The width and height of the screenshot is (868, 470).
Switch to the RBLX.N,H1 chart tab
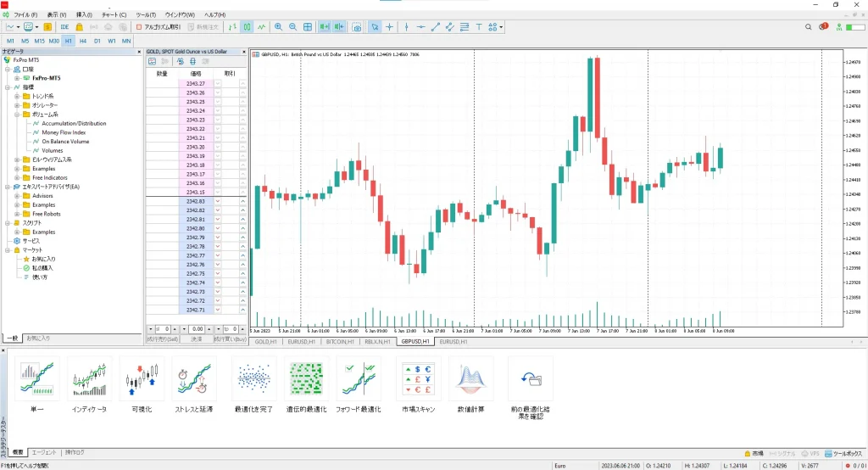(377, 342)
